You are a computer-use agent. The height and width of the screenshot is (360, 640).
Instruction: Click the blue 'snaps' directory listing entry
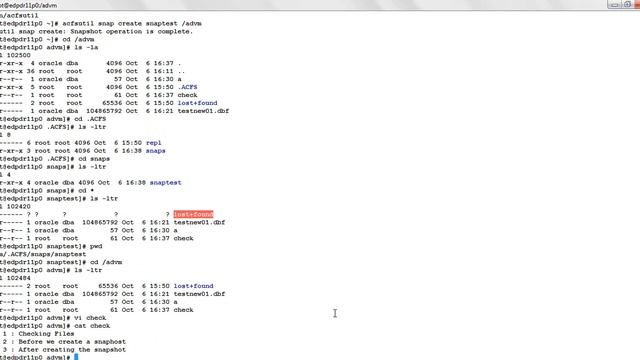(156, 151)
